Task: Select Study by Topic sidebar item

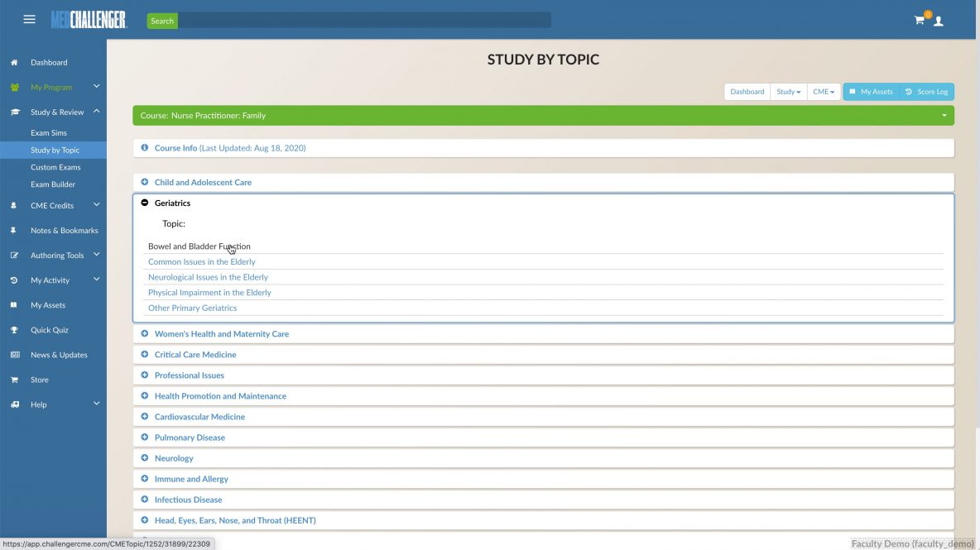Action: coord(53,150)
